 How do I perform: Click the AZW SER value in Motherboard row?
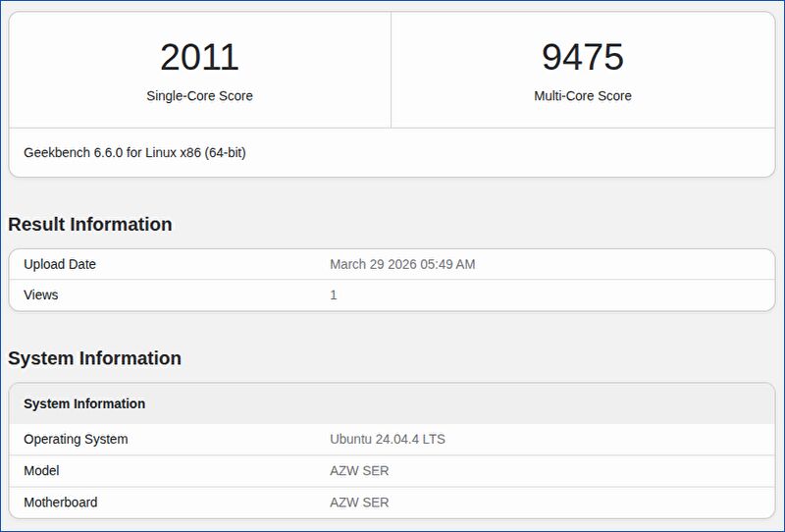click(359, 502)
